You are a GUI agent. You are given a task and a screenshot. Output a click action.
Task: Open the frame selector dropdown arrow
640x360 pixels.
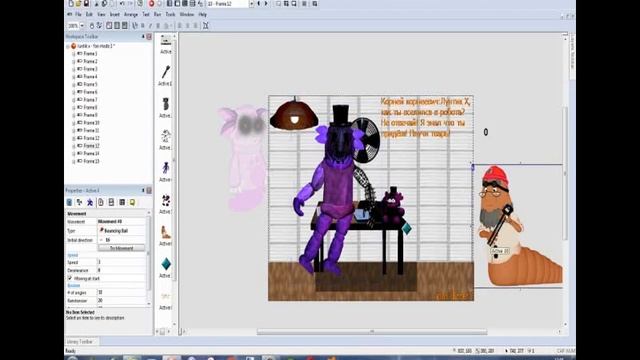coord(251,4)
